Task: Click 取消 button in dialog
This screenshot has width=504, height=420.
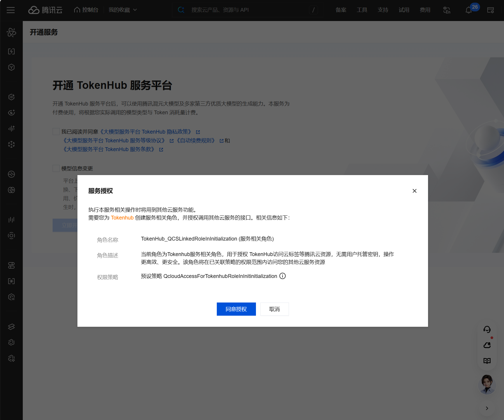Action: pyautogui.click(x=275, y=309)
